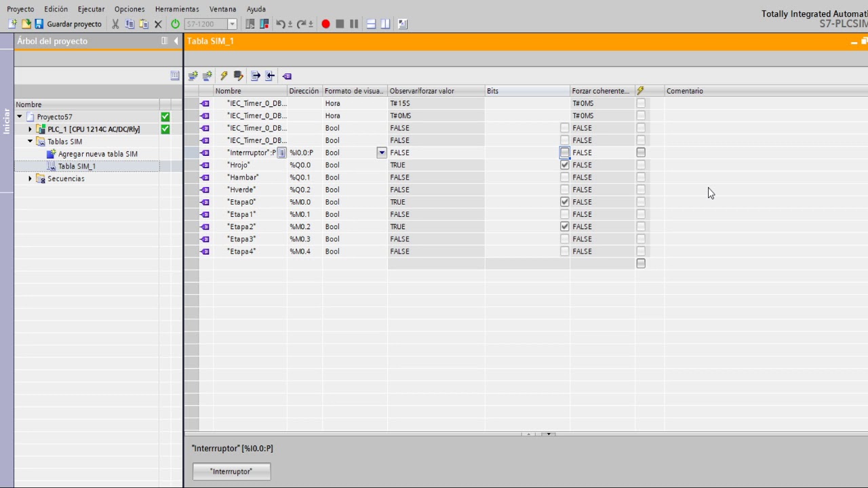
Task: Open the Ejecutar menu
Action: [91, 9]
